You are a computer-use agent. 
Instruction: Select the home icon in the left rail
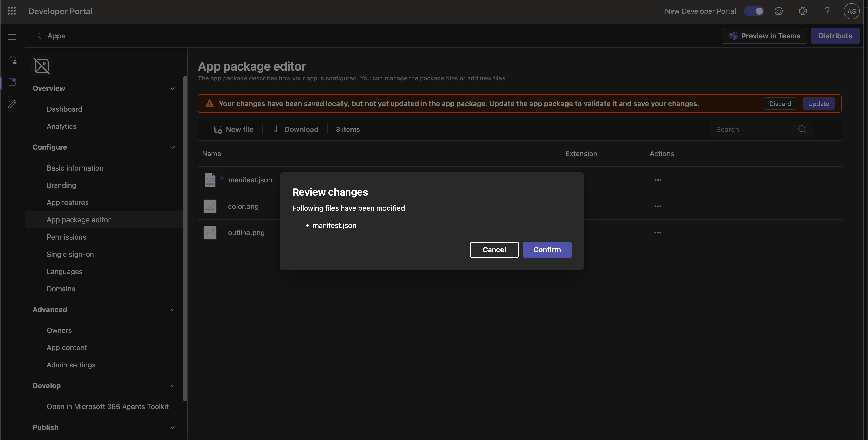click(12, 60)
